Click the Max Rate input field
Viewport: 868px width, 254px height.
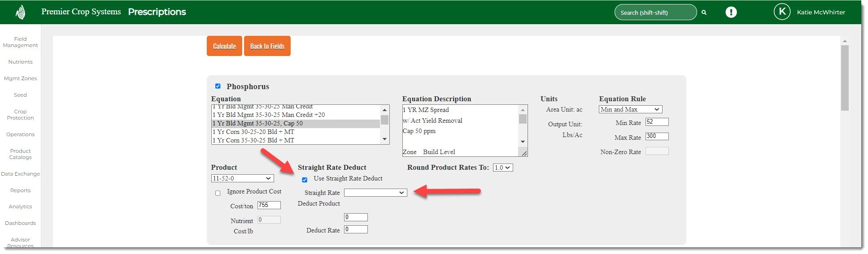click(657, 136)
